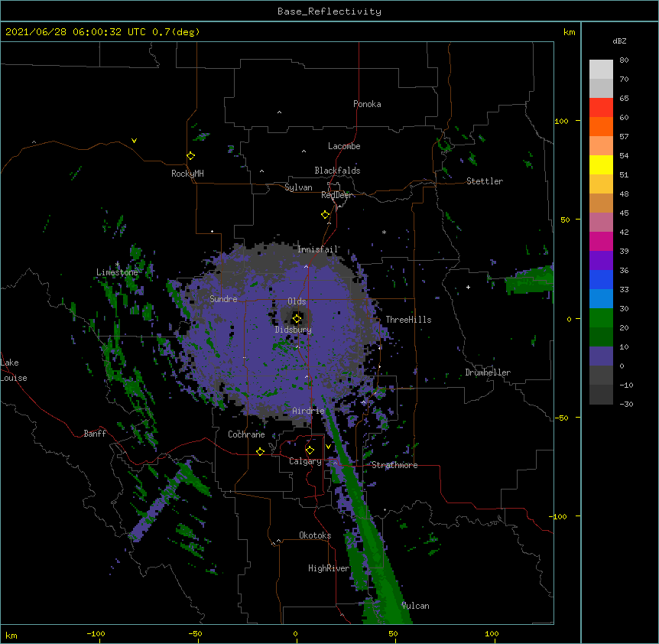Click the light gray 70-80 dBZ swatch

601,70
